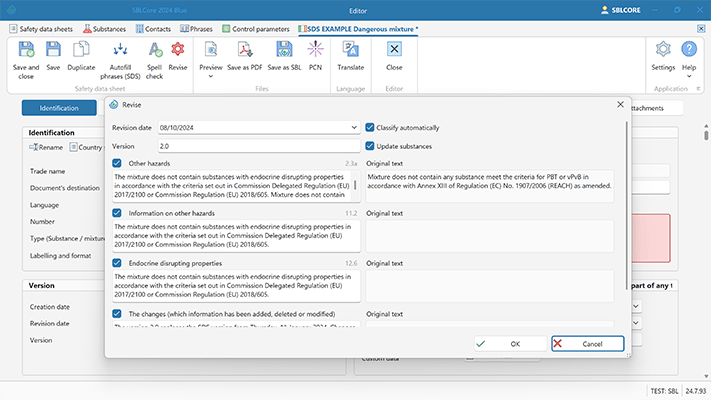Image resolution: width=711 pixels, height=400 pixels.
Task: Uncheck the Other hazards checkbox
Action: (117, 163)
